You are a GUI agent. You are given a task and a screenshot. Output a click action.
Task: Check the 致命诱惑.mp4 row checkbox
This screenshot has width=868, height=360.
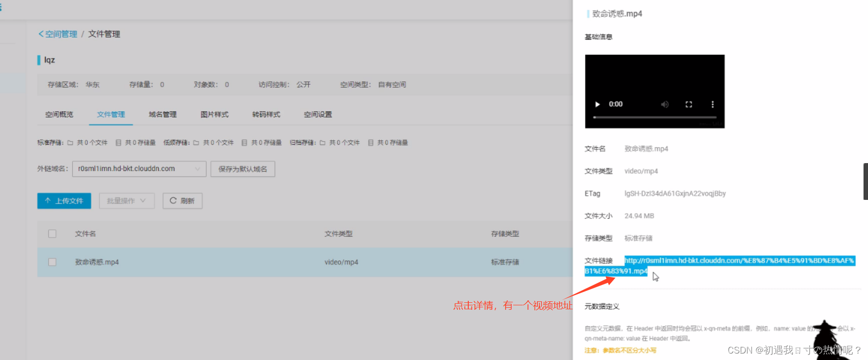52,262
